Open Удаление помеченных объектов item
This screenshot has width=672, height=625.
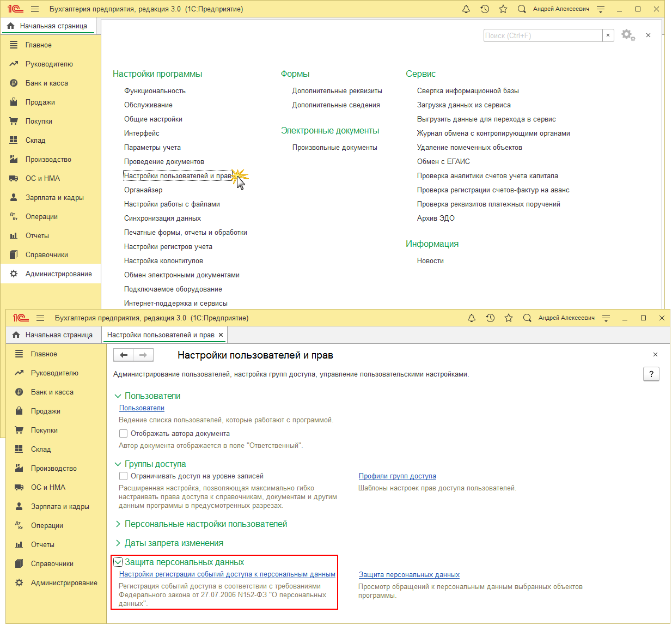click(x=469, y=148)
